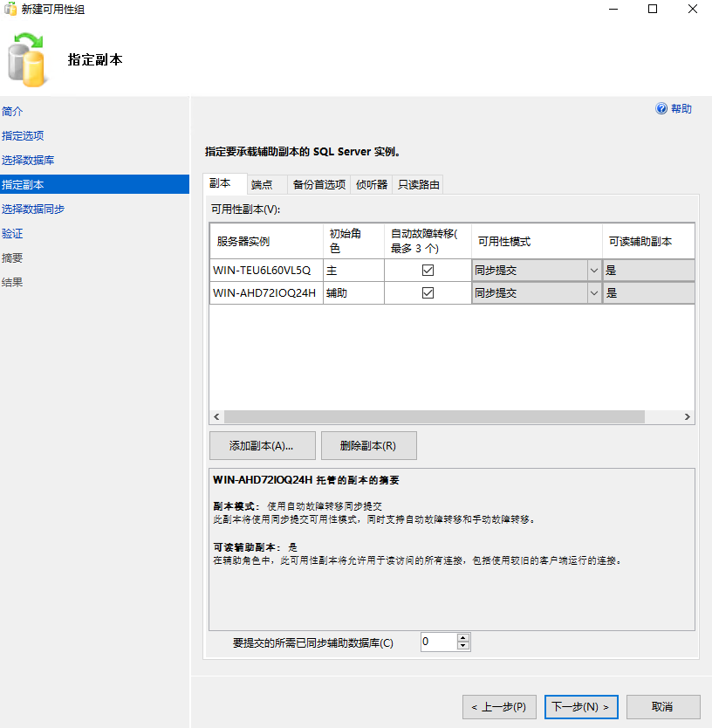
Task: Open availability mode dropdown for WIN-AHD72IOQ24H
Action: (x=593, y=293)
